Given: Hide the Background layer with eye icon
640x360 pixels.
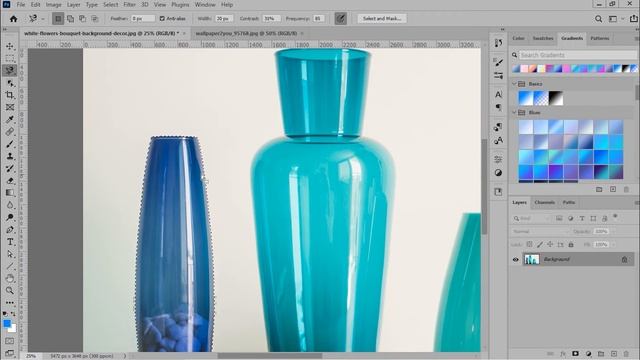Looking at the screenshot, I should (516, 260).
